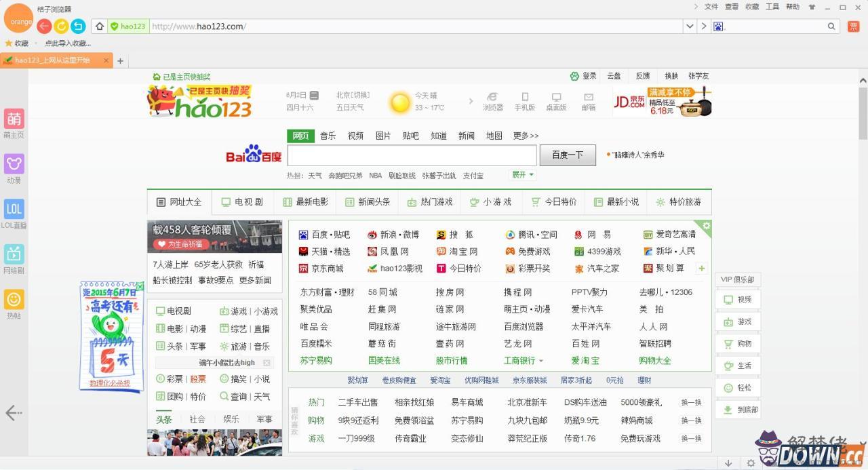Click the Baidu paw search engine icon

719,26
